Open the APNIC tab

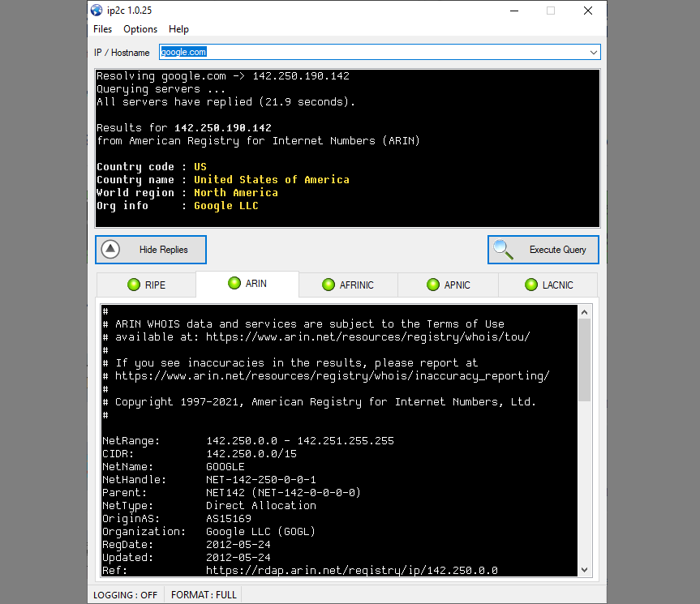coord(448,285)
